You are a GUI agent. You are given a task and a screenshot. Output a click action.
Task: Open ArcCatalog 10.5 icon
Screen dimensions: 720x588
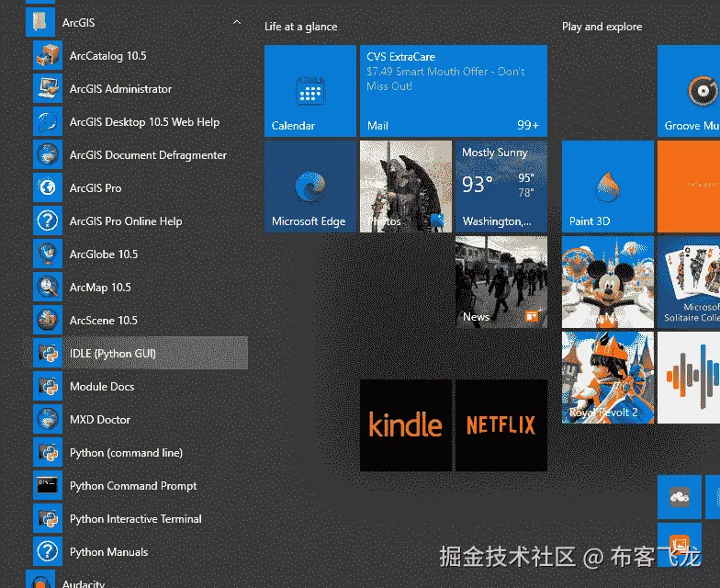[48, 55]
